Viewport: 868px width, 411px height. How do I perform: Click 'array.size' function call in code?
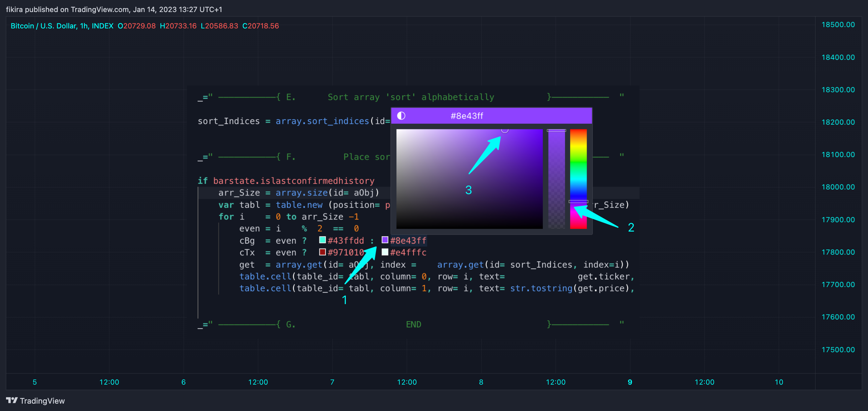(x=302, y=193)
